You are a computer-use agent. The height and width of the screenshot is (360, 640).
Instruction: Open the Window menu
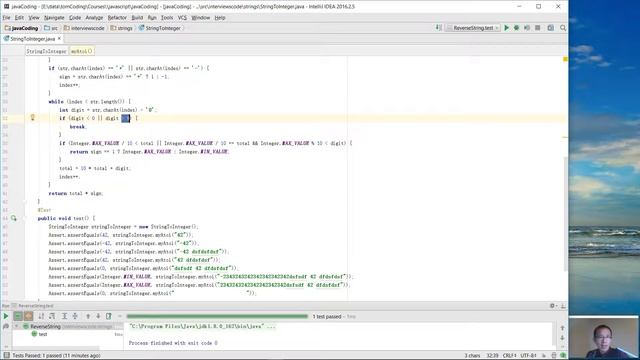[200, 18]
